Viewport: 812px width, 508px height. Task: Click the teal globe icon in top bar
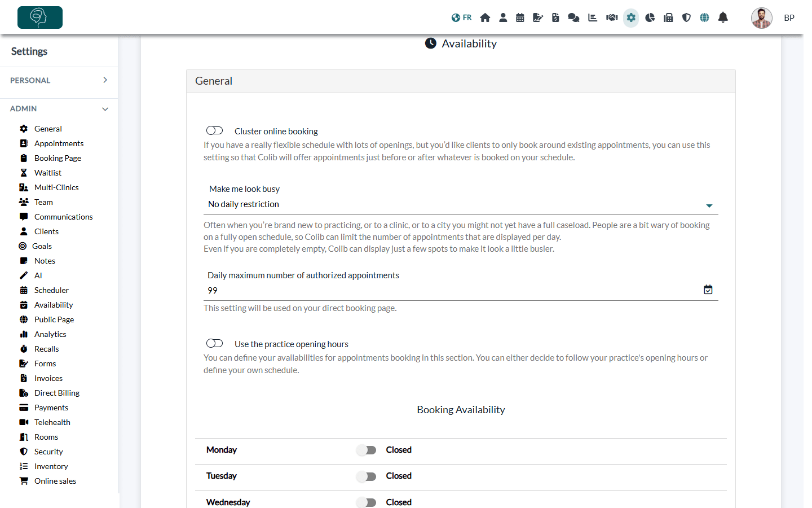coord(704,17)
